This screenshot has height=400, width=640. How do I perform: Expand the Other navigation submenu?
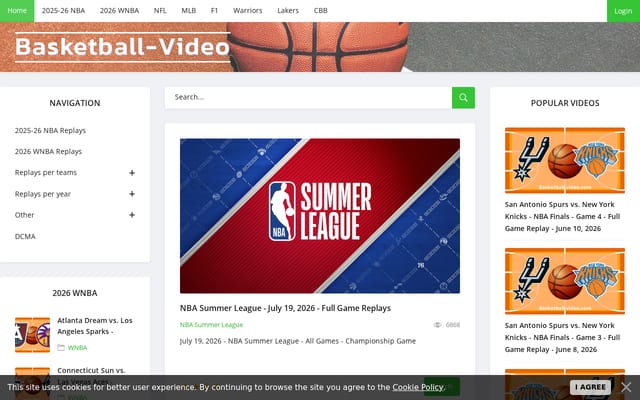(x=132, y=215)
